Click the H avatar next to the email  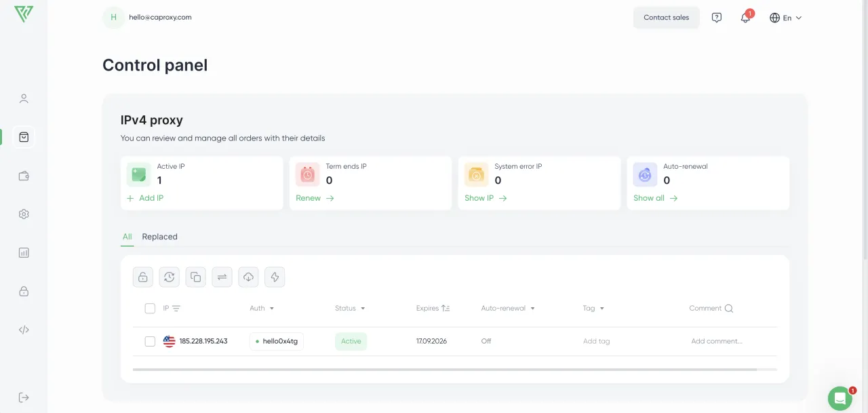coord(113,18)
